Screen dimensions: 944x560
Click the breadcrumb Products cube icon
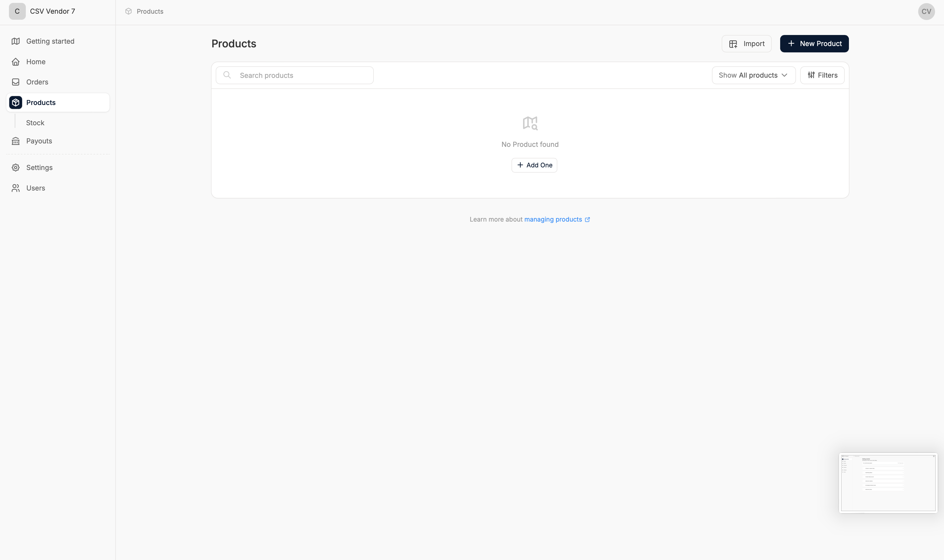(x=128, y=11)
